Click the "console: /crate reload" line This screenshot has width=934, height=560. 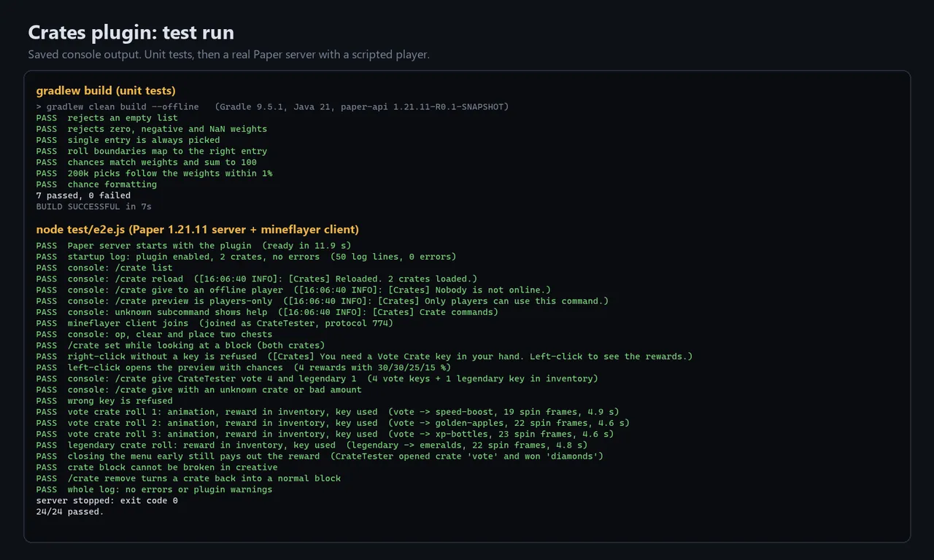tap(257, 279)
